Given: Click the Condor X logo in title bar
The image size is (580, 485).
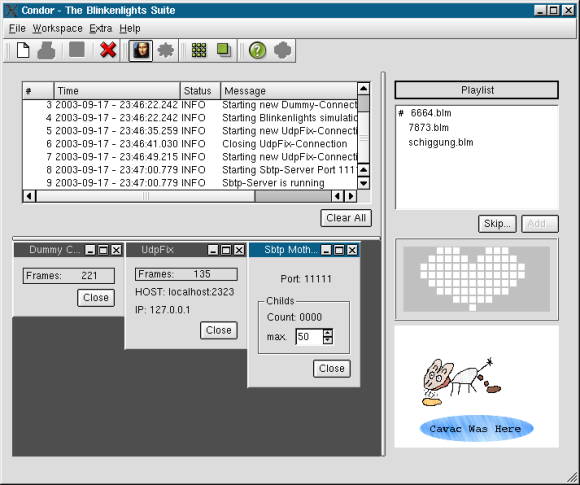Looking at the screenshot, I should click(11, 10).
